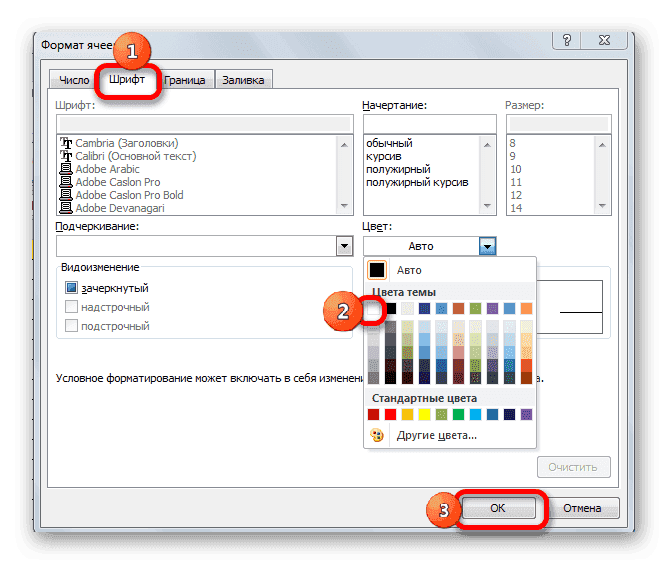Screen dimensions: 667x564
Task: Click the help question mark button
Action: pyautogui.click(x=567, y=40)
